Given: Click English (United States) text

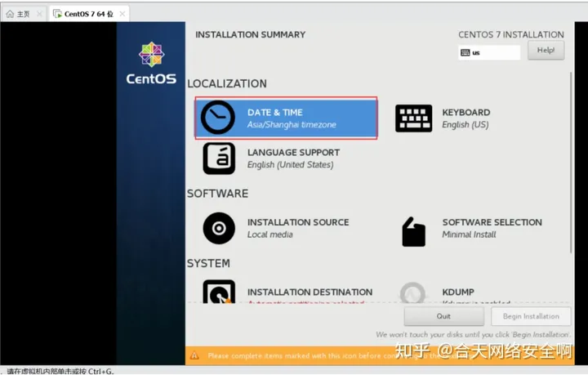Looking at the screenshot, I should tap(290, 165).
